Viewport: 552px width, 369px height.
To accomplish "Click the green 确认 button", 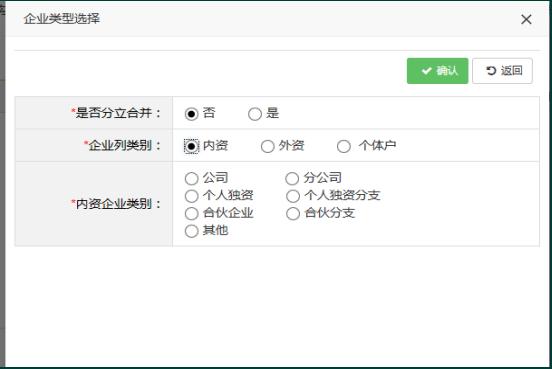I will pos(438,71).
